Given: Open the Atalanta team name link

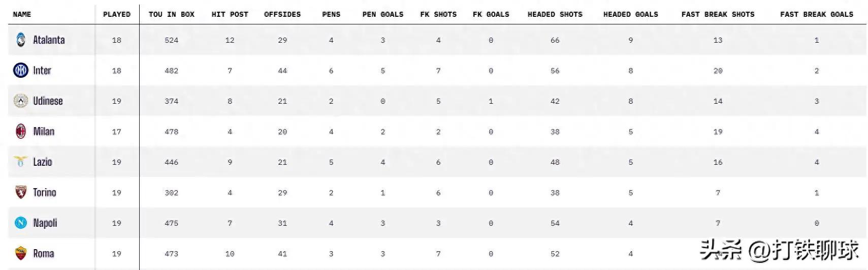Looking at the screenshot, I should (x=49, y=40).
